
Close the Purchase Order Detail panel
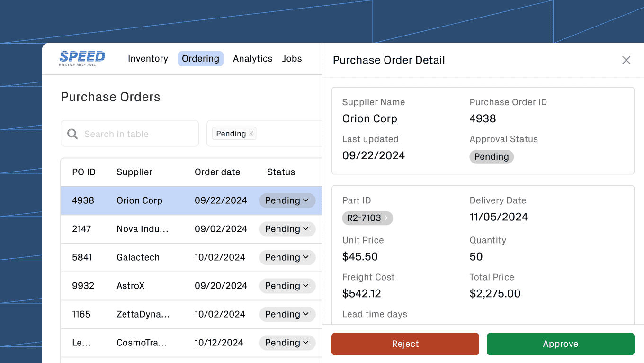(x=626, y=60)
